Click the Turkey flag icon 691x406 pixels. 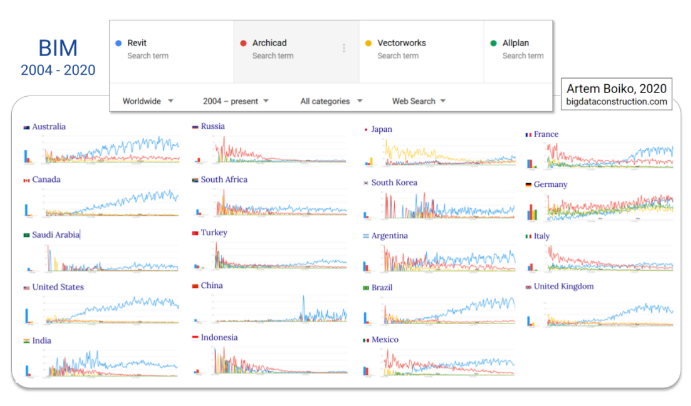[195, 233]
